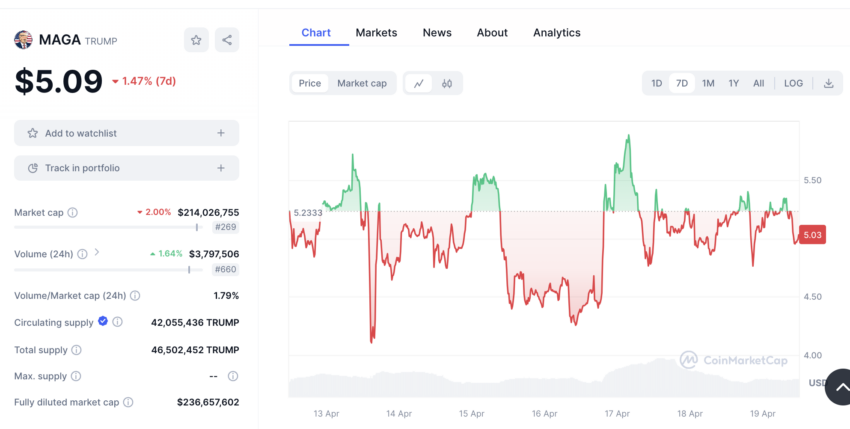Switch to the Analytics tab

tap(557, 33)
